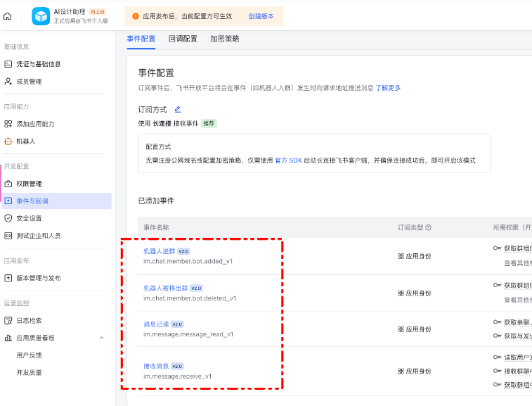
Task: Open 成员管理 in sidebar
Action: point(30,82)
